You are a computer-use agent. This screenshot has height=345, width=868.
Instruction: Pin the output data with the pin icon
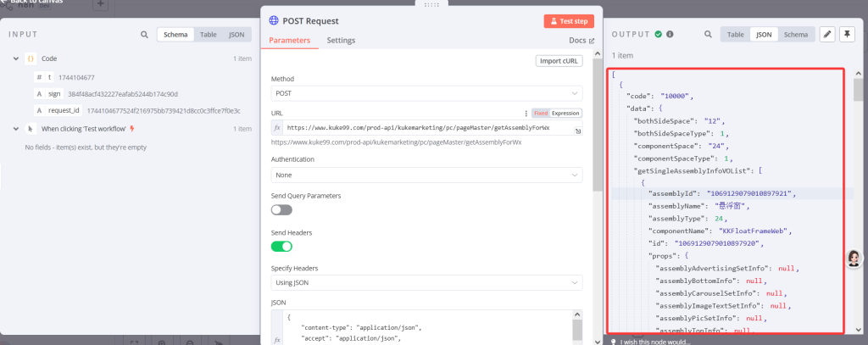click(x=847, y=35)
